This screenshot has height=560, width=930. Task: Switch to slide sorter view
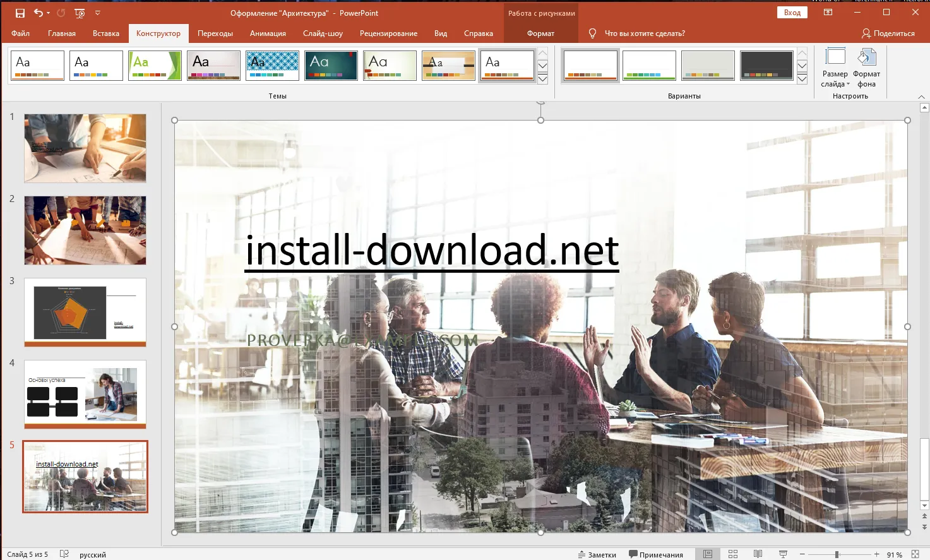732,554
